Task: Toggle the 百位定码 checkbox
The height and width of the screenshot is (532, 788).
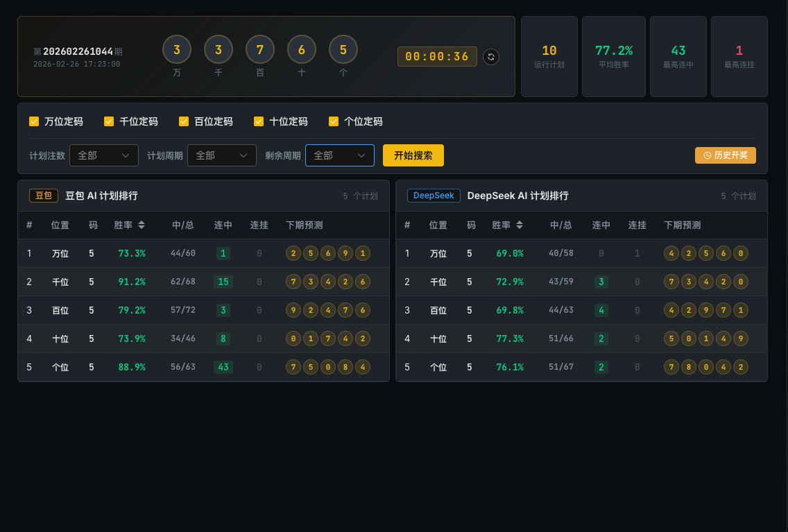Action: click(184, 121)
